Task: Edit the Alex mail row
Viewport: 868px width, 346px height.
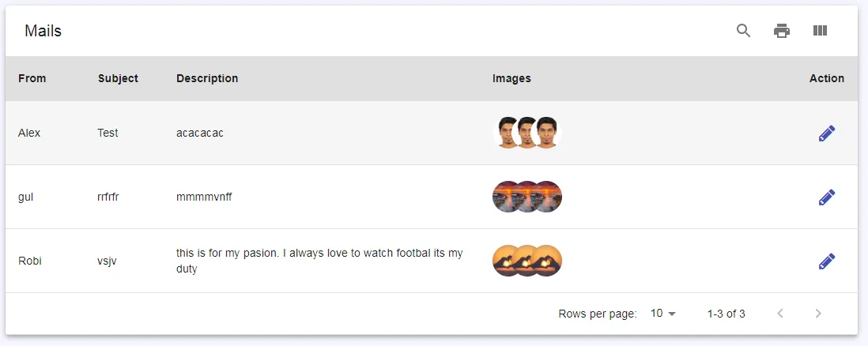Action: pyautogui.click(x=826, y=134)
